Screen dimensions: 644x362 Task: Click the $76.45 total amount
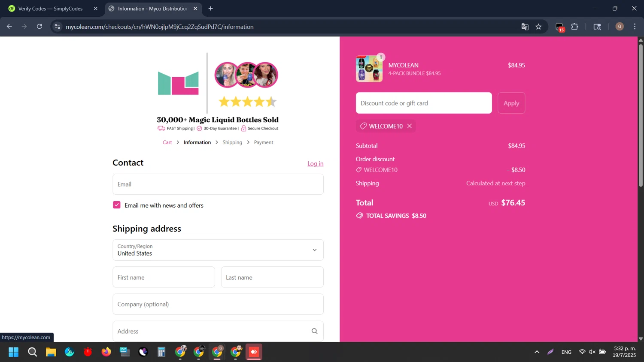tap(513, 202)
